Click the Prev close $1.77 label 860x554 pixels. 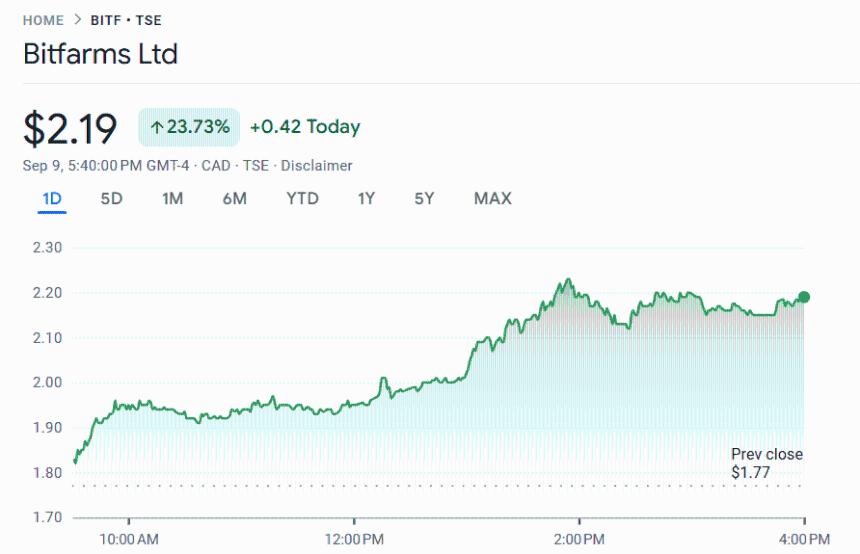point(766,463)
